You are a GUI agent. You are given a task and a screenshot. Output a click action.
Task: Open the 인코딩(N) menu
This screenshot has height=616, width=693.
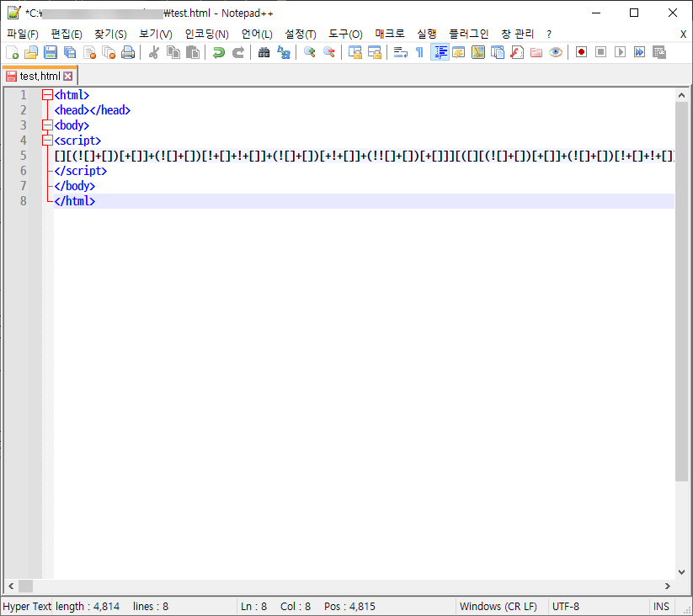click(x=206, y=34)
